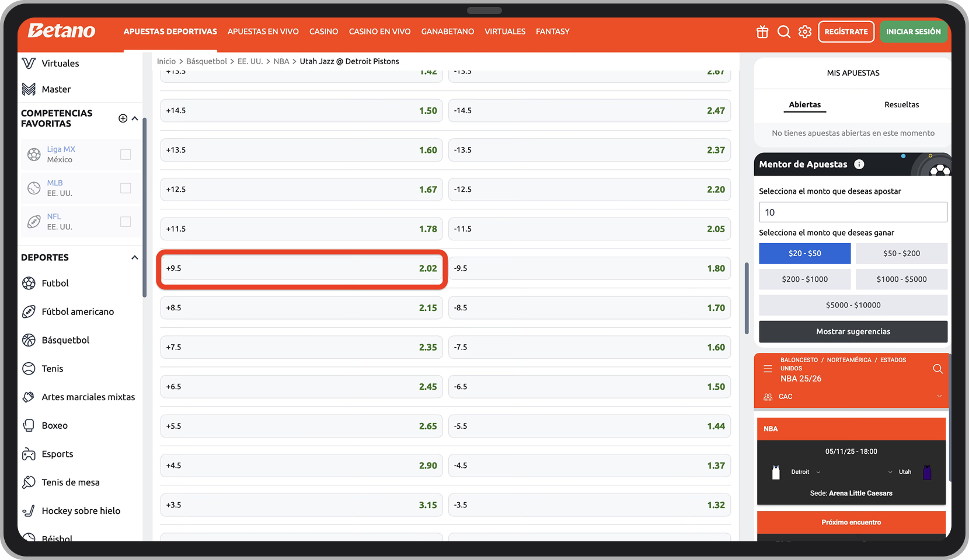Click the Mostrar sugerencias button
This screenshot has width=969, height=560.
click(852, 331)
